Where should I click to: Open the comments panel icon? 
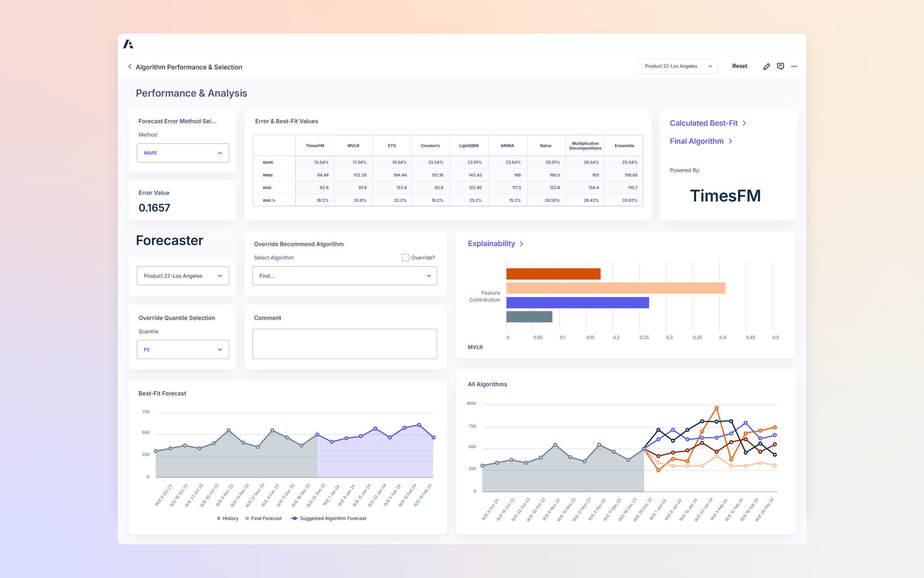pyautogui.click(x=780, y=66)
